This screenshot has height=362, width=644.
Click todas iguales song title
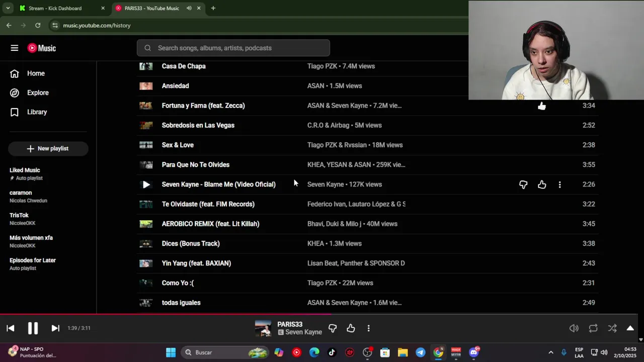click(181, 303)
